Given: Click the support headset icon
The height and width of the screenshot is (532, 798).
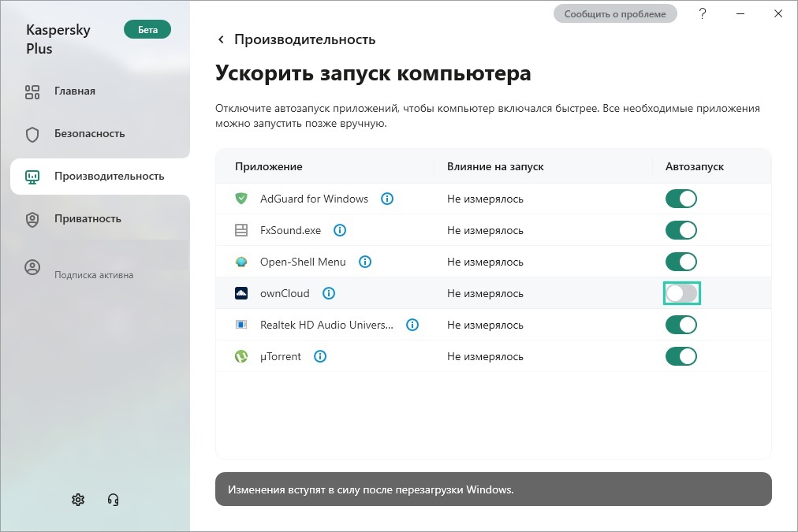Looking at the screenshot, I should (113, 500).
